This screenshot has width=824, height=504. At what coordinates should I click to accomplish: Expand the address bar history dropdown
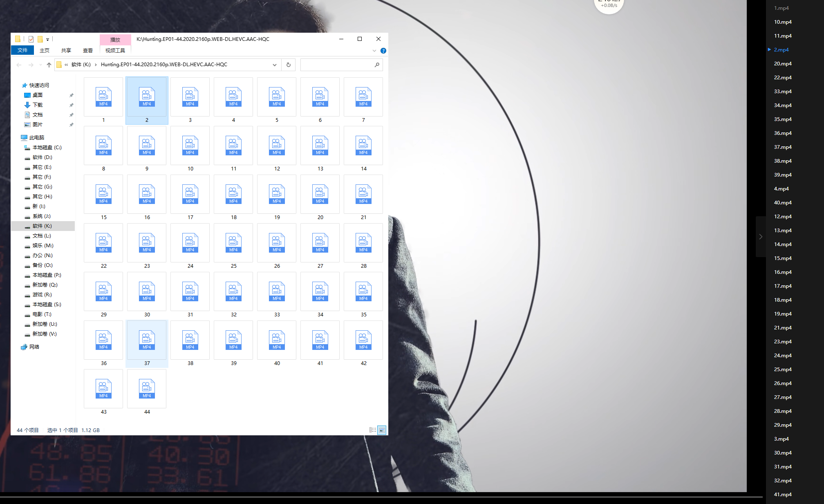tap(275, 65)
